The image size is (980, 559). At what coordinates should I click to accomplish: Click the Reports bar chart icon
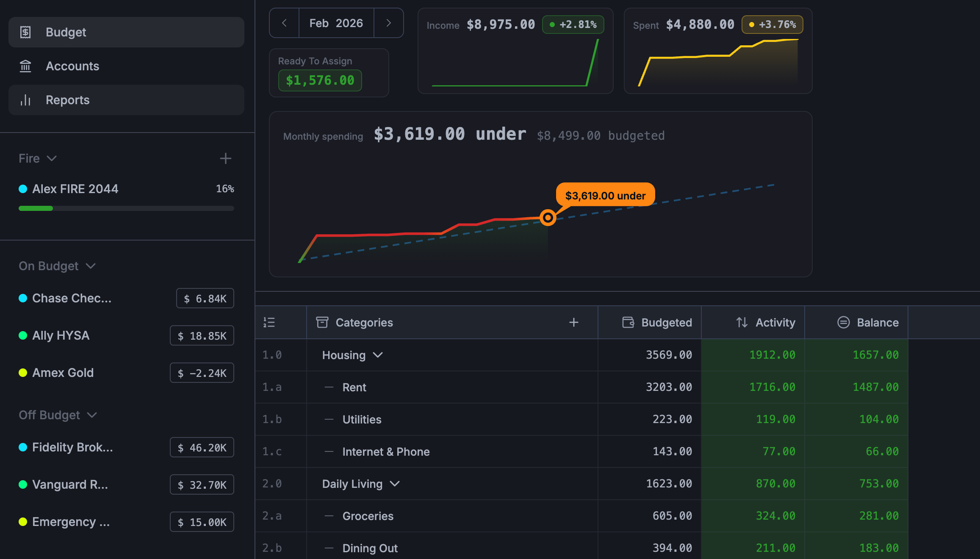point(25,100)
